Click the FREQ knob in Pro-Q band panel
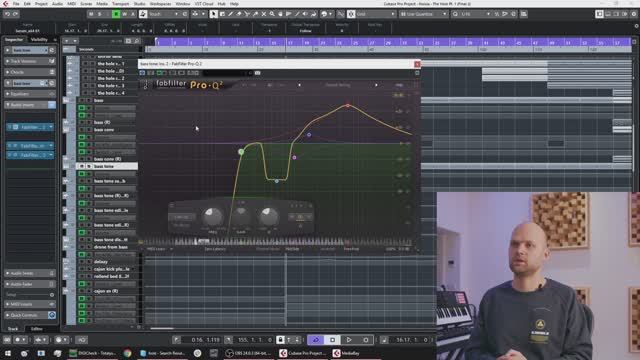Screen dimensions: 640x360 213,216
